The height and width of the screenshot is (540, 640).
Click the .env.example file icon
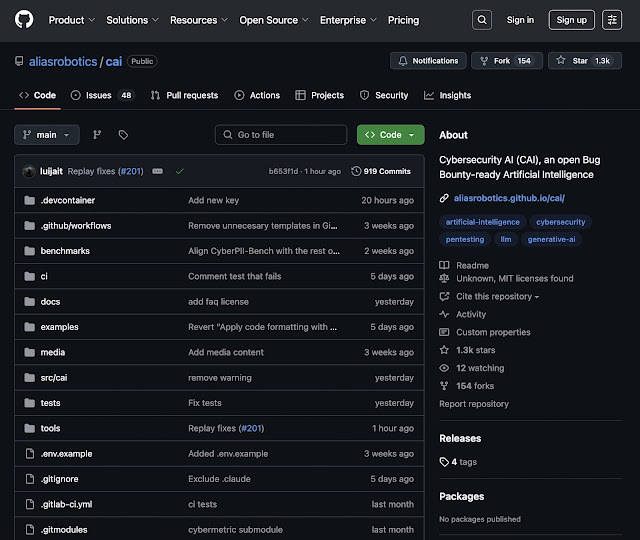(x=30, y=453)
